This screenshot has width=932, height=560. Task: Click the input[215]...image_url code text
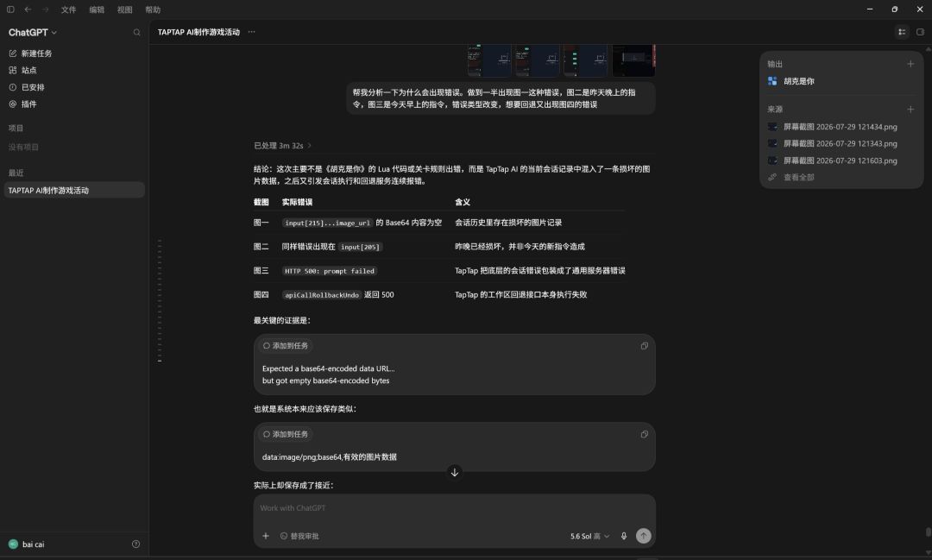[x=327, y=223]
